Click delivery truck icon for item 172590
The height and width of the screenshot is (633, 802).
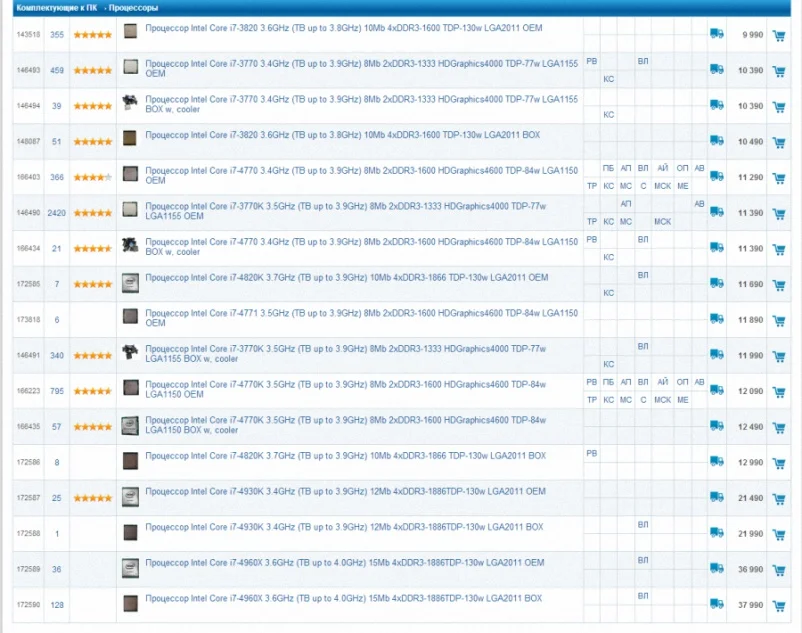[x=717, y=604]
